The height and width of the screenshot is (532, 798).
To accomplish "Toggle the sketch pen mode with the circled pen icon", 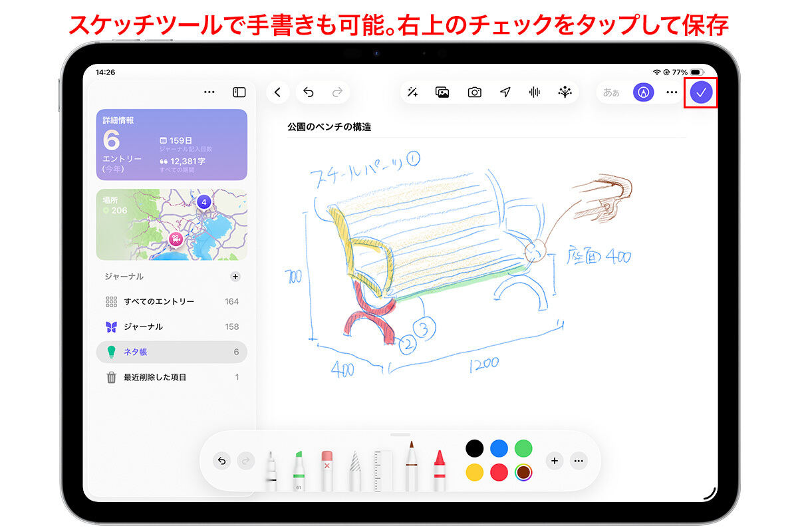I will pyautogui.click(x=643, y=92).
